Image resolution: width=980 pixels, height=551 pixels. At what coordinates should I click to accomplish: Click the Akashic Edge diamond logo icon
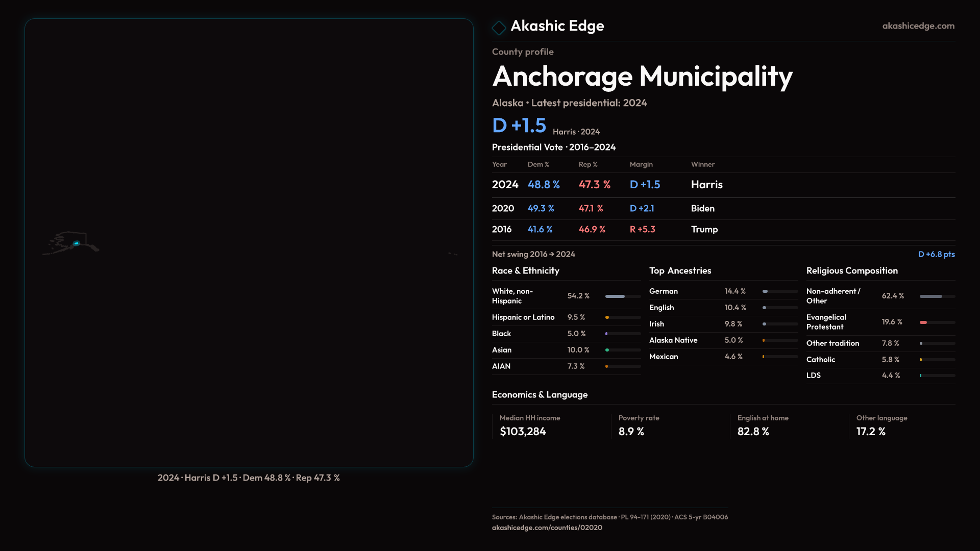499,28
